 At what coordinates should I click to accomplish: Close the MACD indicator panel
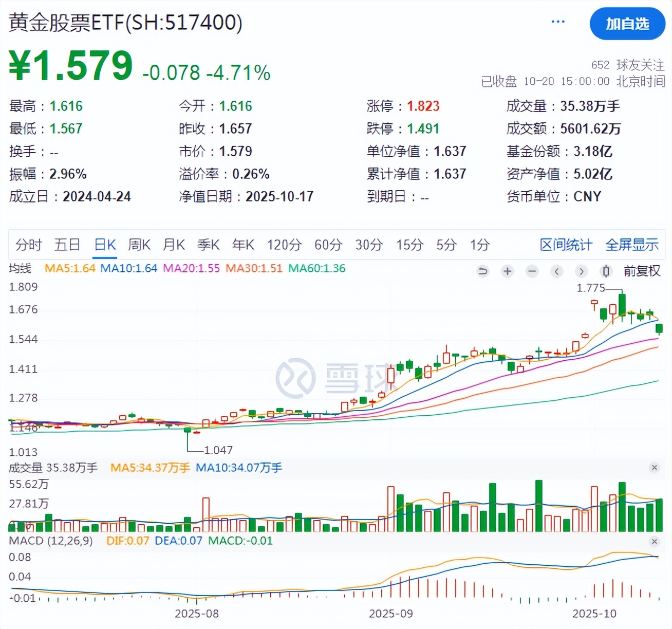pos(654,541)
